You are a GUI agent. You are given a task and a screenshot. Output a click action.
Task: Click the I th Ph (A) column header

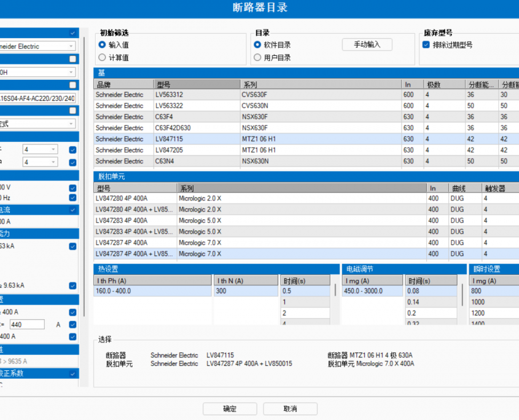[x=152, y=281]
